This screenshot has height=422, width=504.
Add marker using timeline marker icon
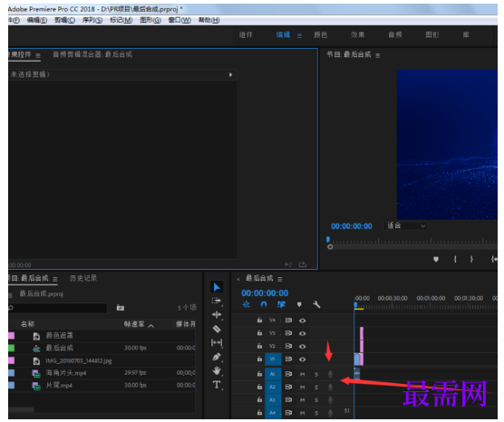[299, 304]
